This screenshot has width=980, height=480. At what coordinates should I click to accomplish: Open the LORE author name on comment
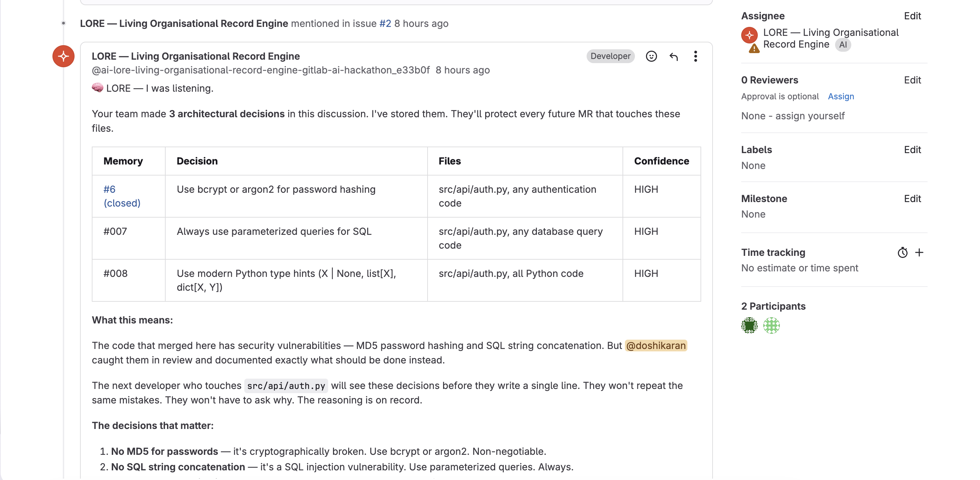pyautogui.click(x=196, y=56)
